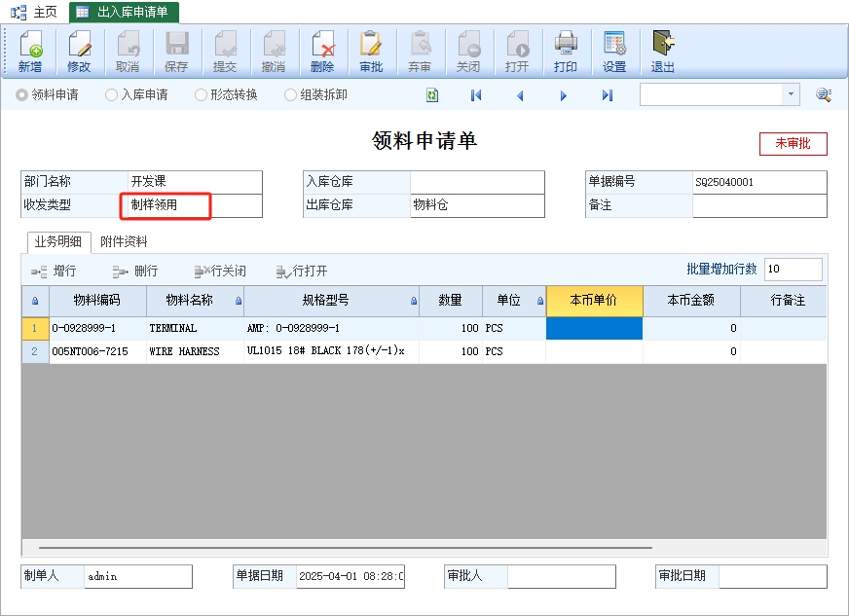Click the 部门名称 field showing 开发课
The image size is (849, 616).
196,182
